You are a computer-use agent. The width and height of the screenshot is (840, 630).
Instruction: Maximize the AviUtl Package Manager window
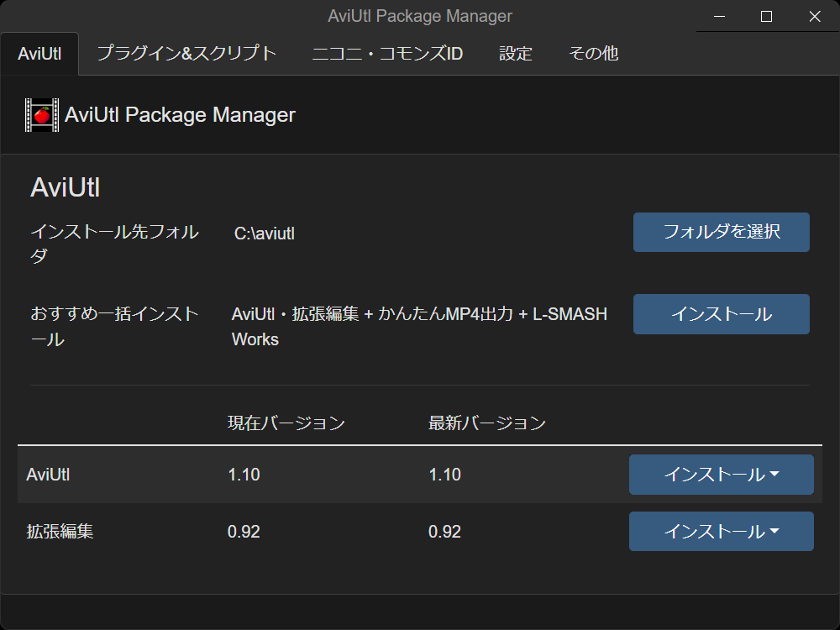[767, 17]
